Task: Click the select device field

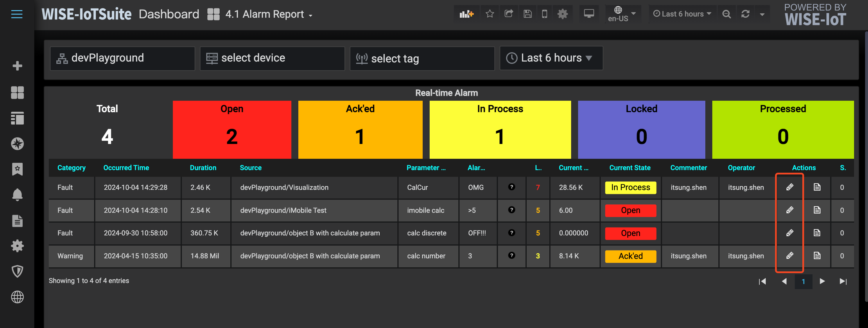Action: (272, 58)
